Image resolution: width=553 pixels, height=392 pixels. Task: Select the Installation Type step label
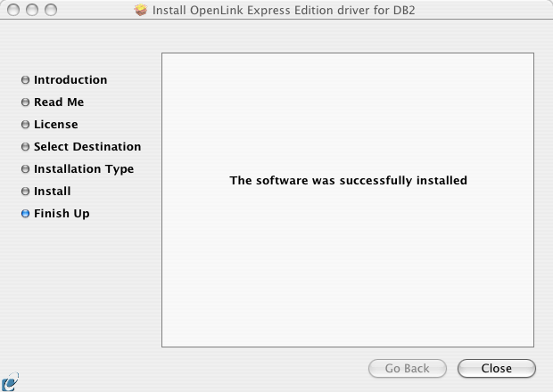pos(84,169)
